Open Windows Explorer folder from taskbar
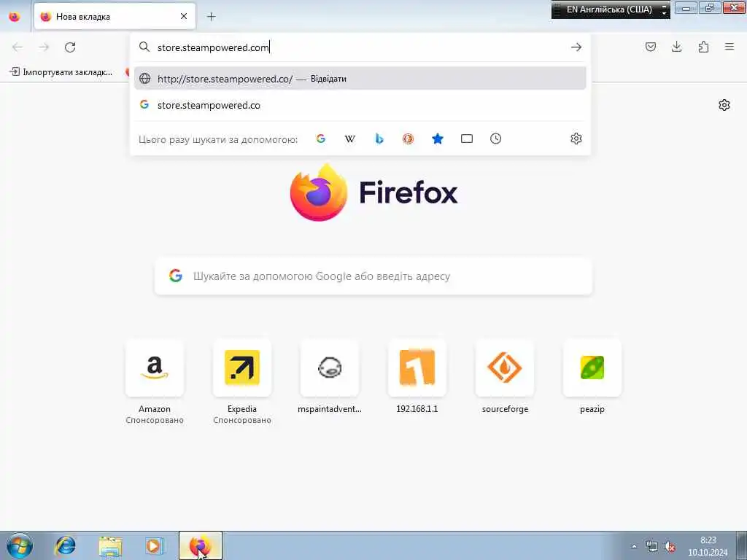Image resolution: width=747 pixels, height=560 pixels. tap(110, 545)
